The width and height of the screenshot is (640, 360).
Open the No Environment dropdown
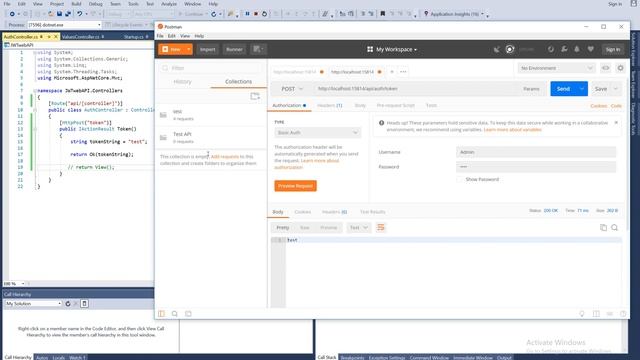pos(556,68)
